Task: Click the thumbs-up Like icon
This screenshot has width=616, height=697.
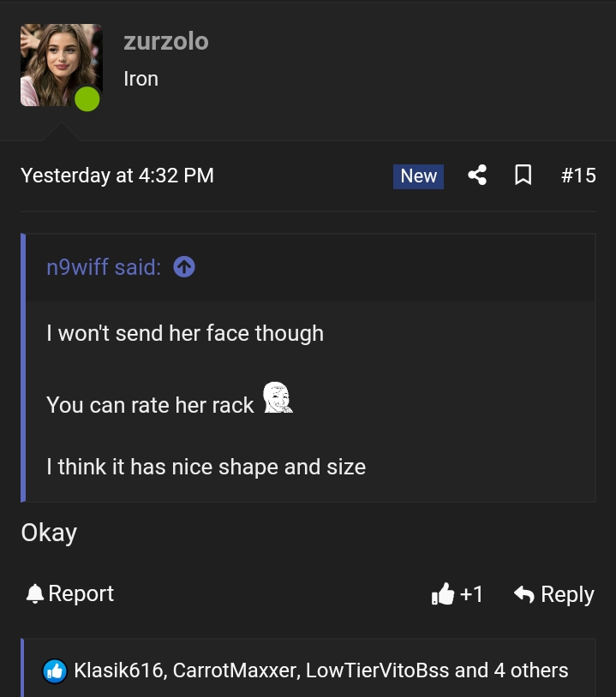Action: click(444, 593)
